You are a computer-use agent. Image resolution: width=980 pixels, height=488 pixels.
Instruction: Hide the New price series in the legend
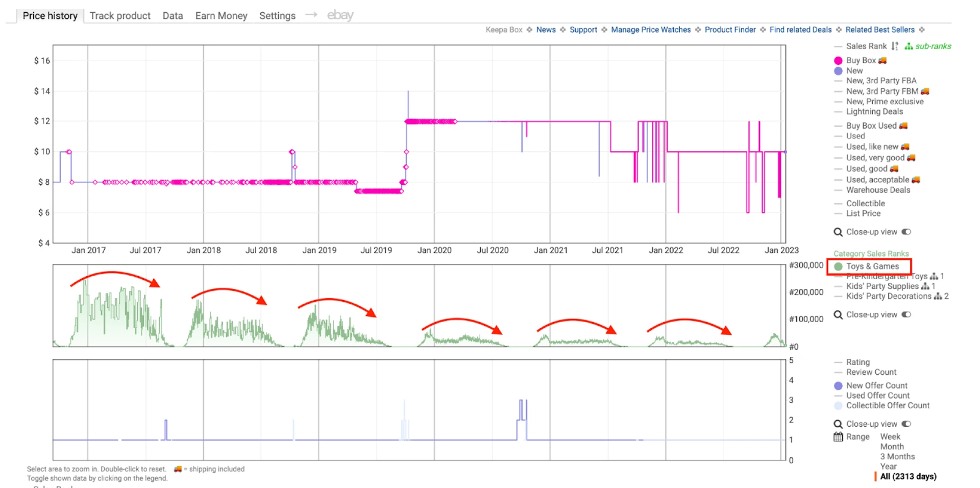[853, 70]
